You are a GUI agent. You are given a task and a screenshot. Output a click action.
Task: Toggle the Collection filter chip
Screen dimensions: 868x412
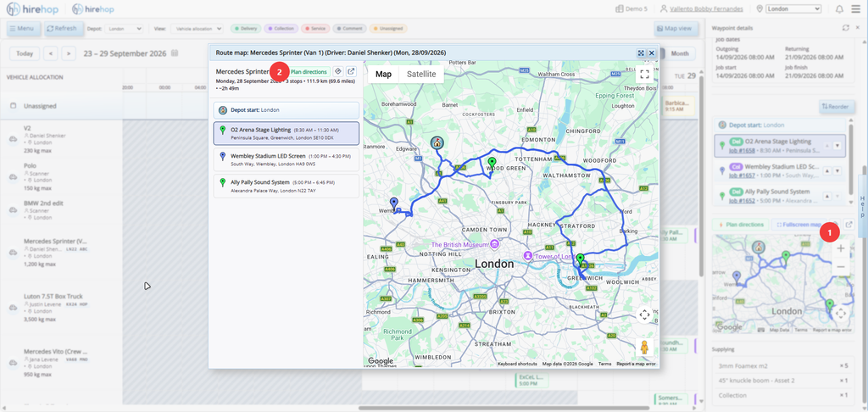tap(281, 28)
